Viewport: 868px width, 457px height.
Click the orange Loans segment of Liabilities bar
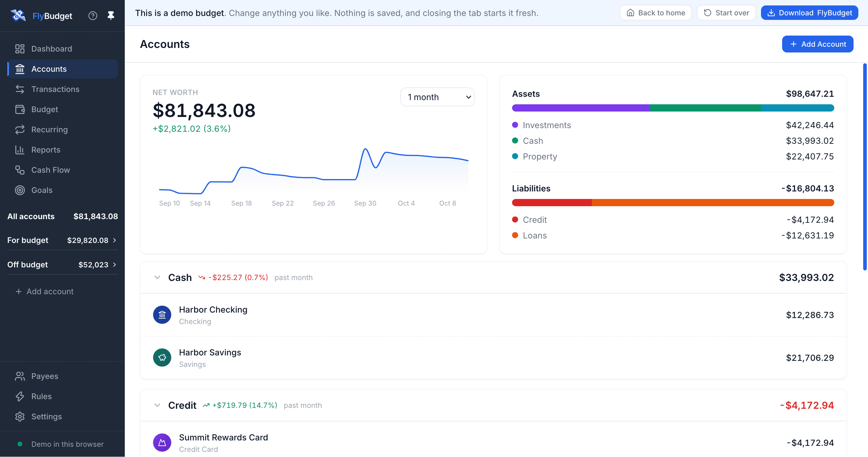(713, 203)
